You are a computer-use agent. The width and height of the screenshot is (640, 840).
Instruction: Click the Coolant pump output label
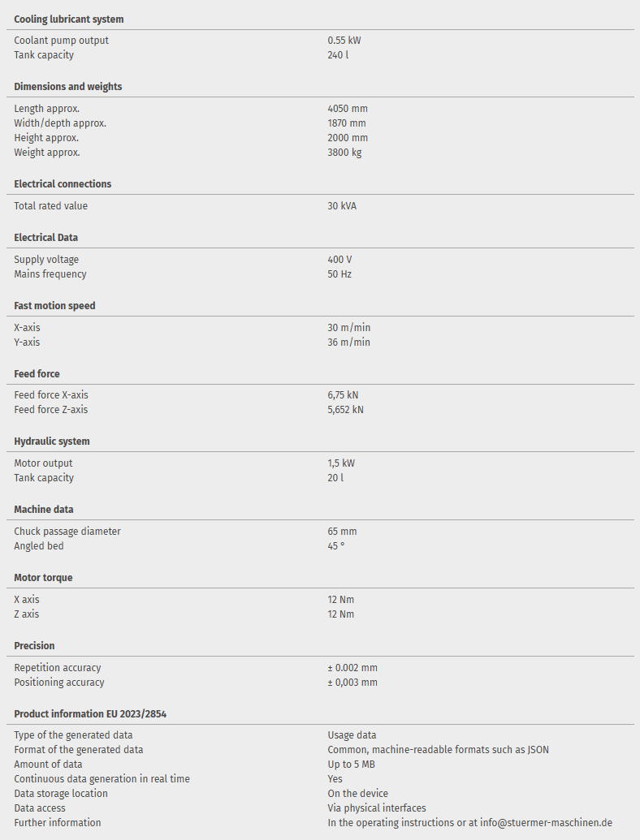click(x=61, y=41)
